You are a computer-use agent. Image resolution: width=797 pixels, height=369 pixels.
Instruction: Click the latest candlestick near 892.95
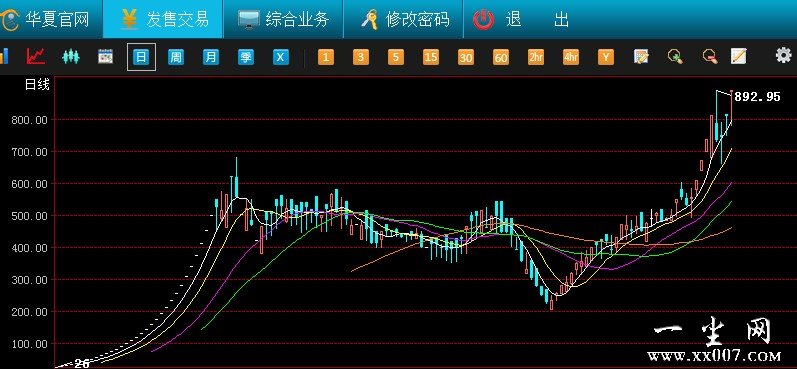pos(731,107)
